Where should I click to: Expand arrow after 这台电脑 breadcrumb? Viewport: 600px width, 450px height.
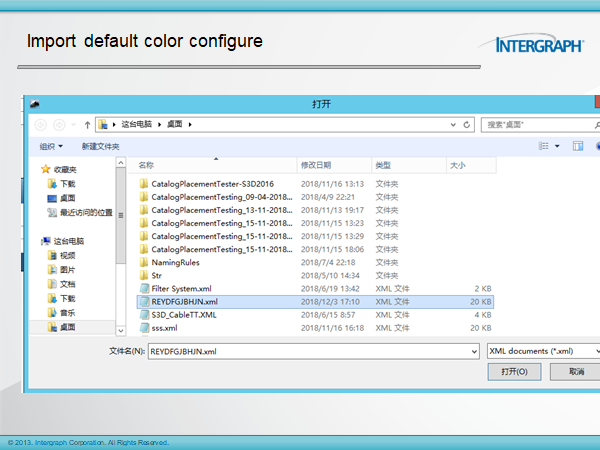tap(160, 124)
